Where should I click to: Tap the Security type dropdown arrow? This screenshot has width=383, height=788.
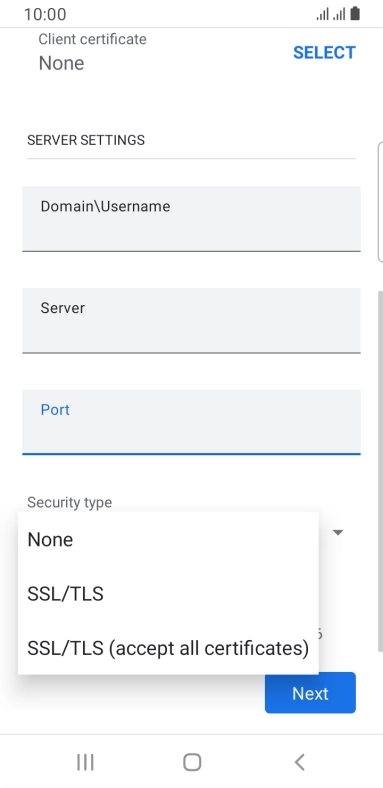point(338,532)
